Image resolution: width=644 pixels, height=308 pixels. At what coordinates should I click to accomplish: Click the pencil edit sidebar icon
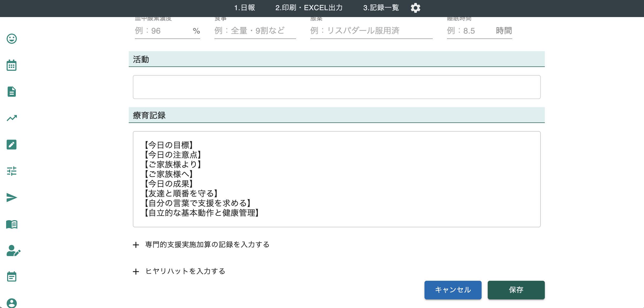click(x=12, y=145)
